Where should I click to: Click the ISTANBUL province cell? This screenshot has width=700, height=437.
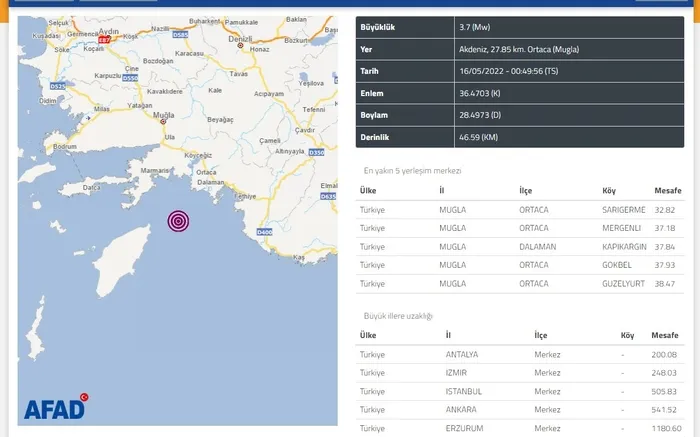click(x=463, y=391)
